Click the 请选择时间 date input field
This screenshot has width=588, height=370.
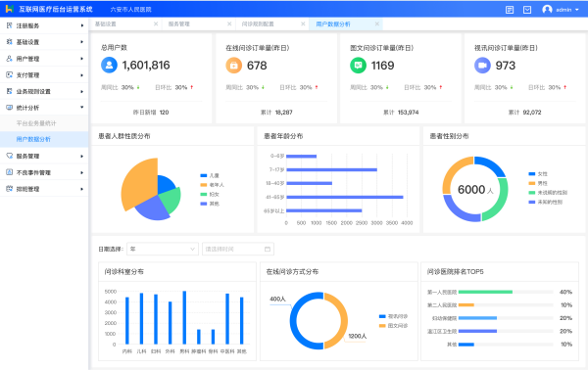(x=238, y=249)
